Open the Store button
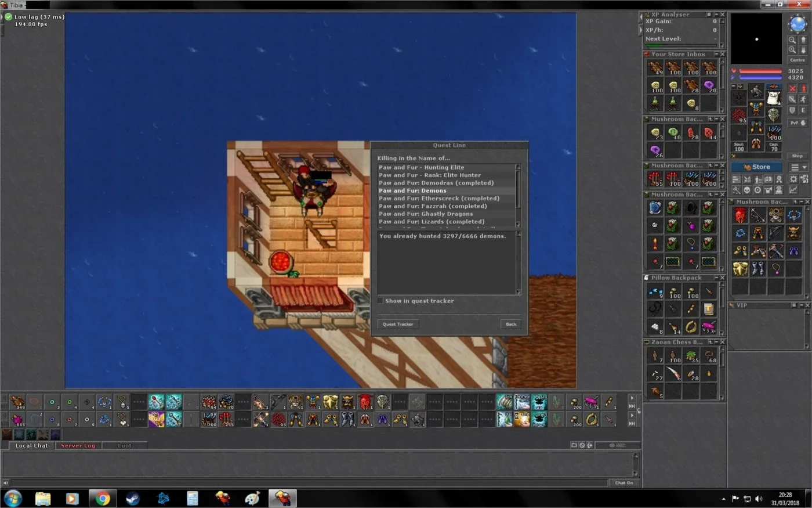The image size is (812, 508). click(756, 167)
